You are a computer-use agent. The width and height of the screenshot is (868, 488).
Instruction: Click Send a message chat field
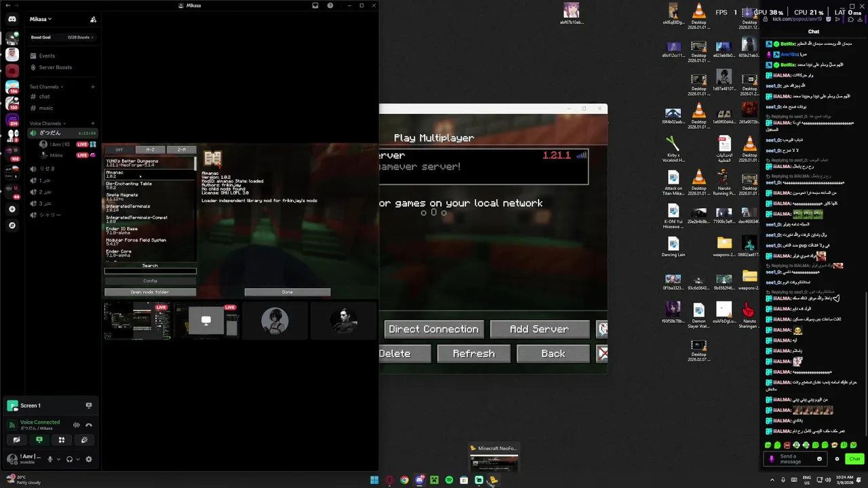(x=796, y=459)
